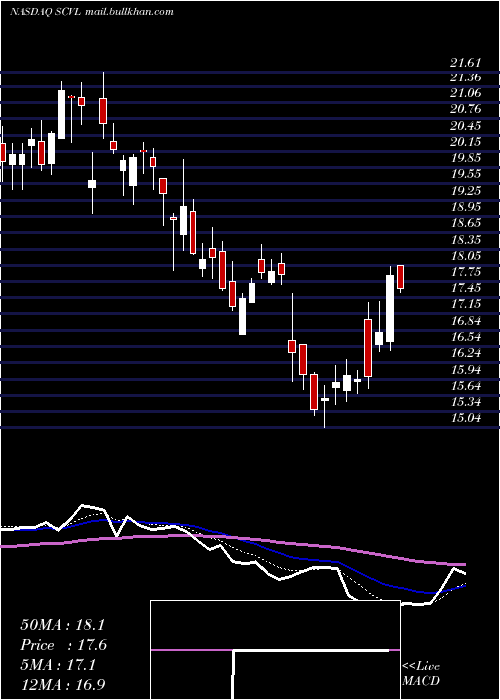Select the 18.05 price axis label
Image resolution: width=500 pixels, height=700 pixels.
(465, 256)
